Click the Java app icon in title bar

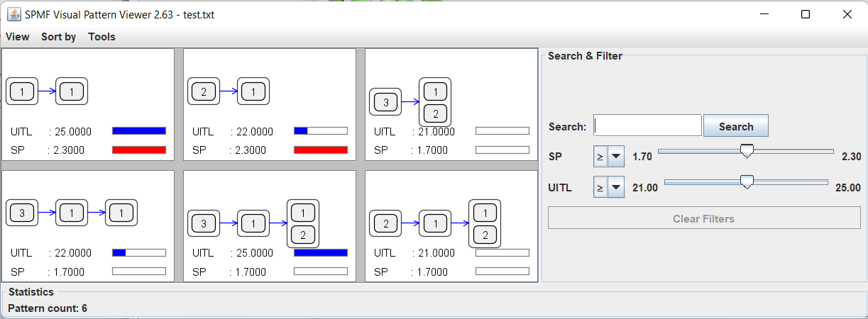(x=13, y=14)
